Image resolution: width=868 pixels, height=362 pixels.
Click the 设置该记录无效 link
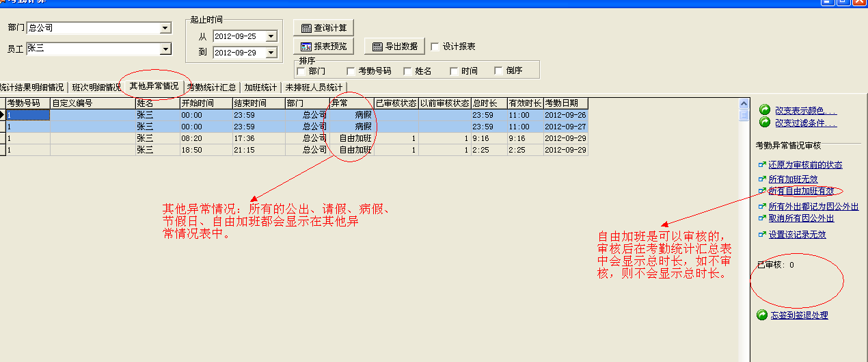pos(797,234)
